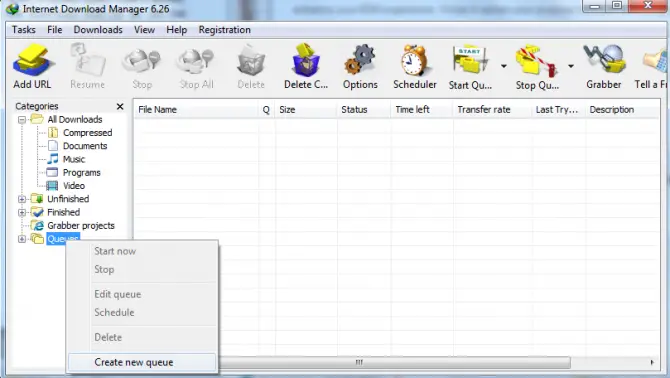Select the Compressed category label
The image size is (670, 378).
(x=88, y=133)
